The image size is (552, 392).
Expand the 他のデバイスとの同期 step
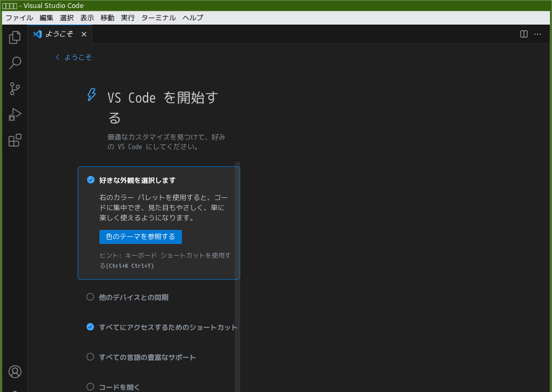pos(133,297)
